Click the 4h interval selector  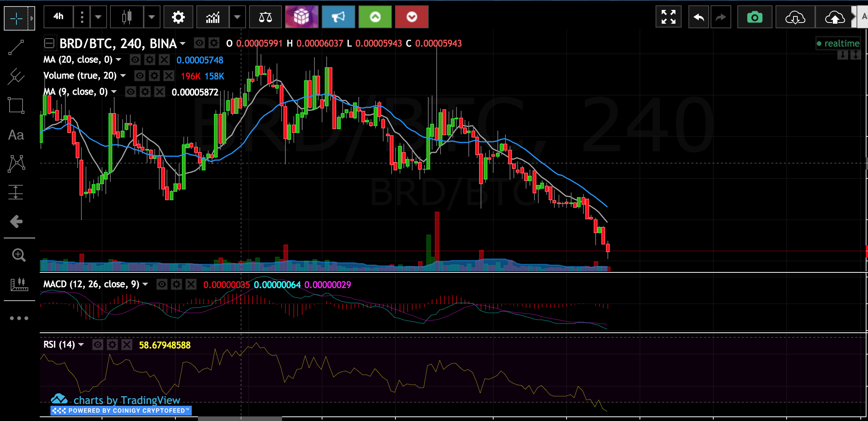(x=58, y=16)
